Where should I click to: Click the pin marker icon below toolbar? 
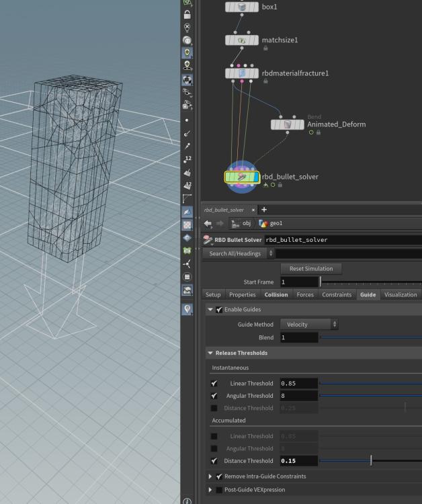pyautogui.click(x=187, y=309)
